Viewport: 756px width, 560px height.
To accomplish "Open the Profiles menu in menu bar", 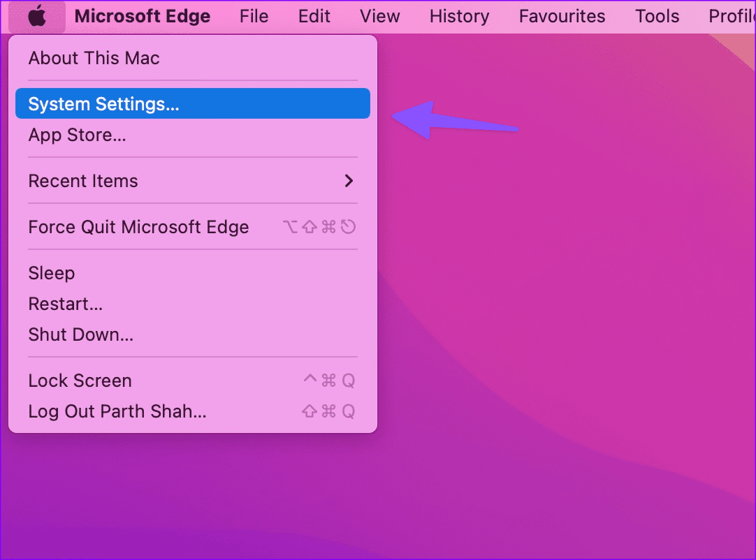I will 732,16.
